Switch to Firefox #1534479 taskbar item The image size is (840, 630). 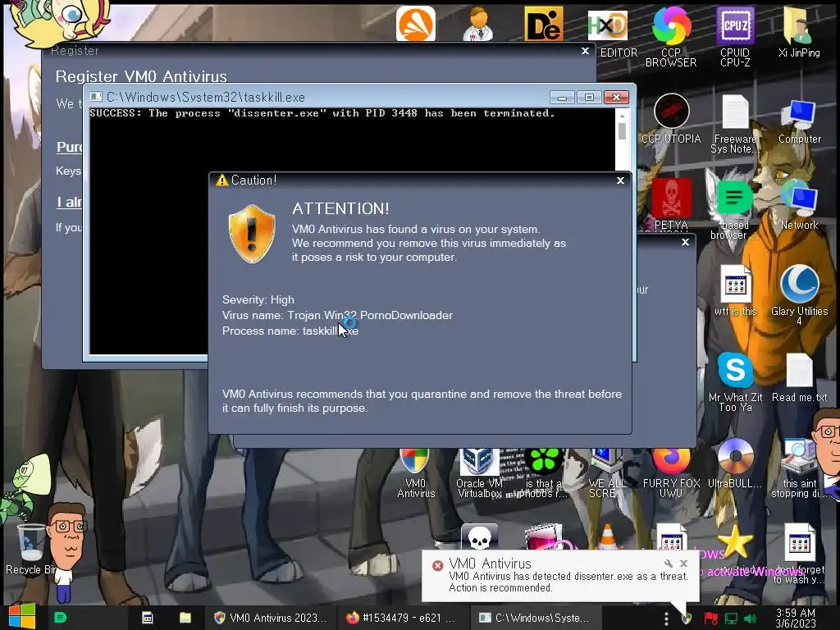[x=401, y=618]
